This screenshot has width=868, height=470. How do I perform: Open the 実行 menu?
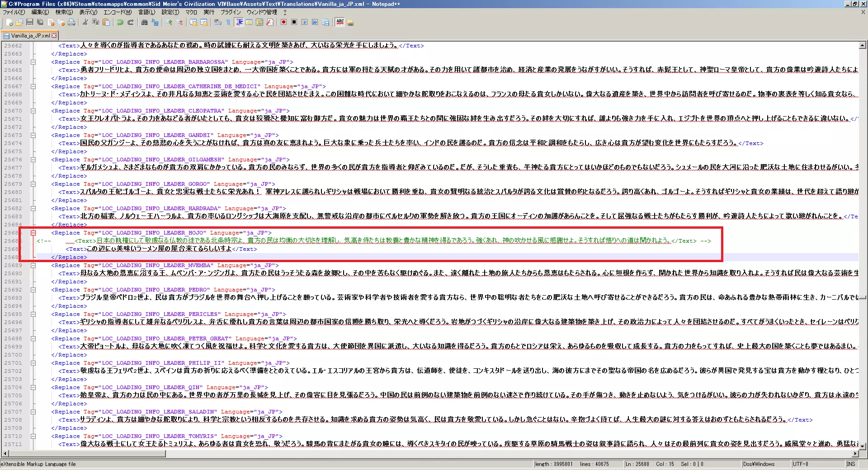click(209, 12)
